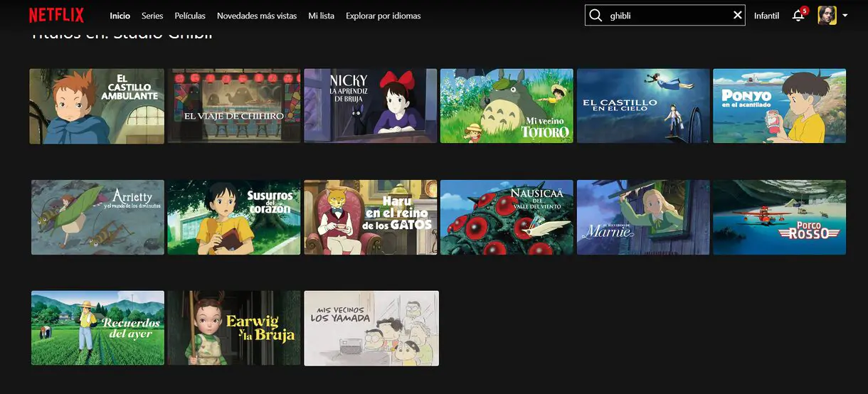Click the profile avatar picture
The width and height of the screenshot is (868, 394).
pyautogui.click(x=827, y=16)
